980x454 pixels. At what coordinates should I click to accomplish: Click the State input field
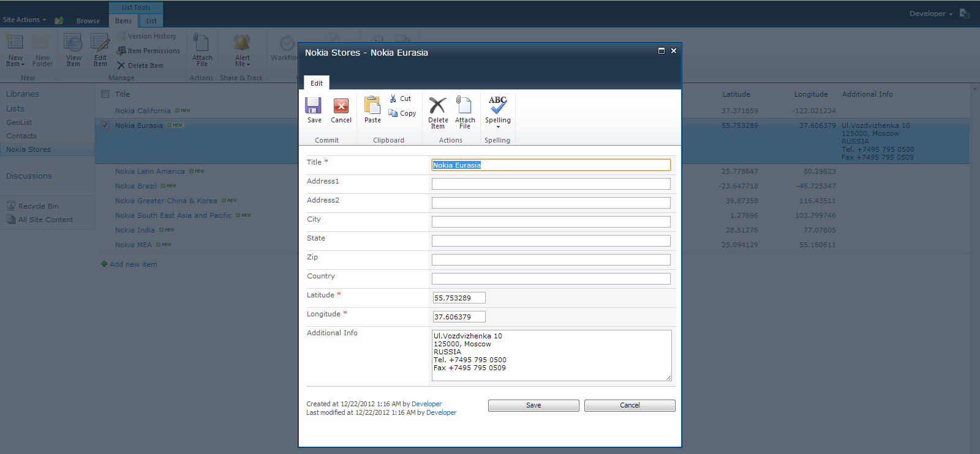point(551,241)
